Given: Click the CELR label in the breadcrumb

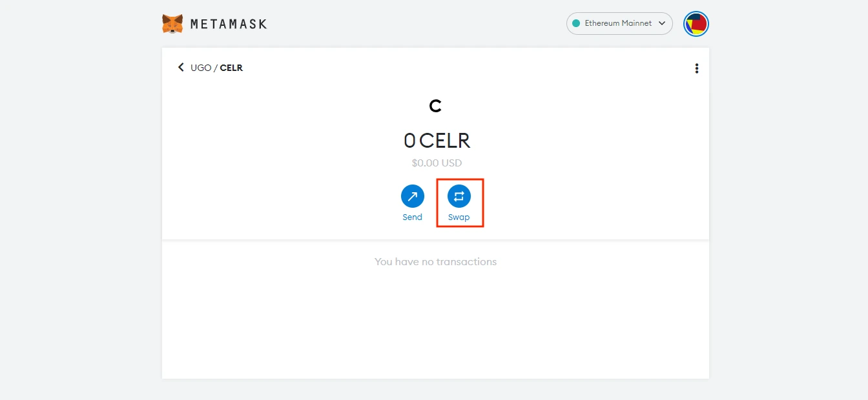Looking at the screenshot, I should 231,68.
